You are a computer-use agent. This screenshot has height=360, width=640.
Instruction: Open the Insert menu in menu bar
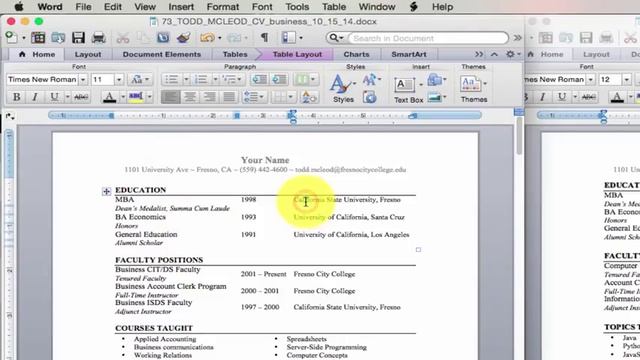pos(181,7)
